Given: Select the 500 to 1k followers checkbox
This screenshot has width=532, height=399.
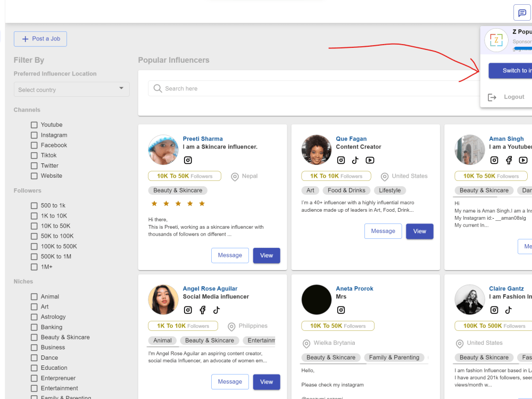Looking at the screenshot, I should (x=34, y=205).
